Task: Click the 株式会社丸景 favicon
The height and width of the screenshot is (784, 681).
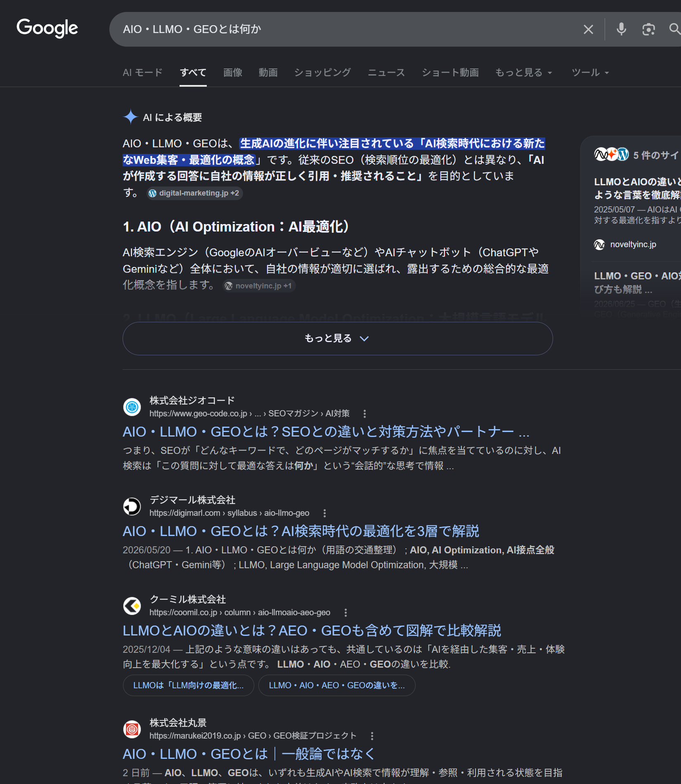Action: 132,729
